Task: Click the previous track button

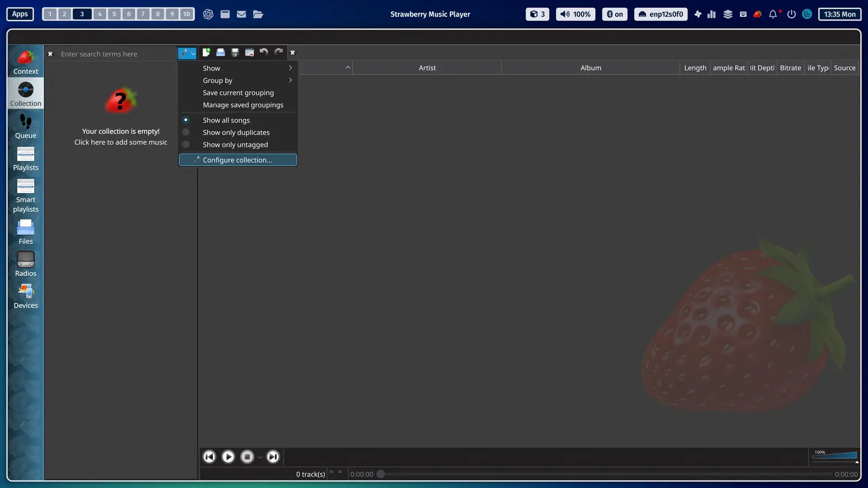Action: tap(209, 457)
